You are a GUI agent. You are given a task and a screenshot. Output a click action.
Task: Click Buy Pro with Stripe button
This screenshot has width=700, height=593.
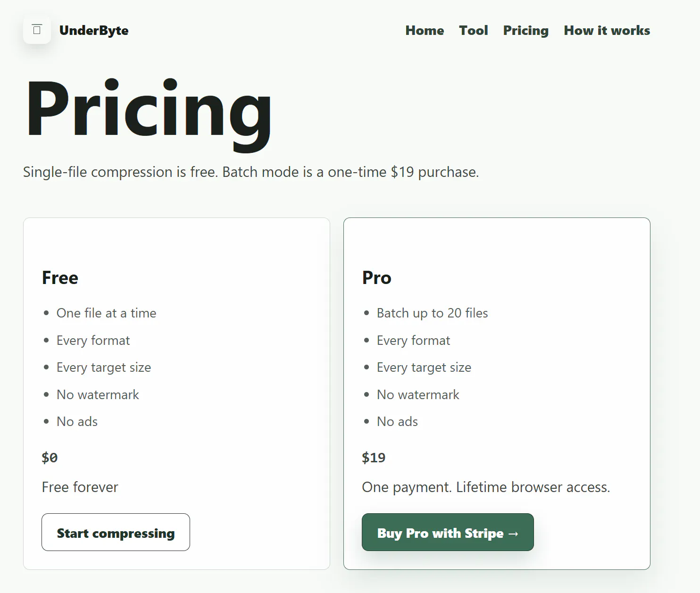(x=448, y=532)
